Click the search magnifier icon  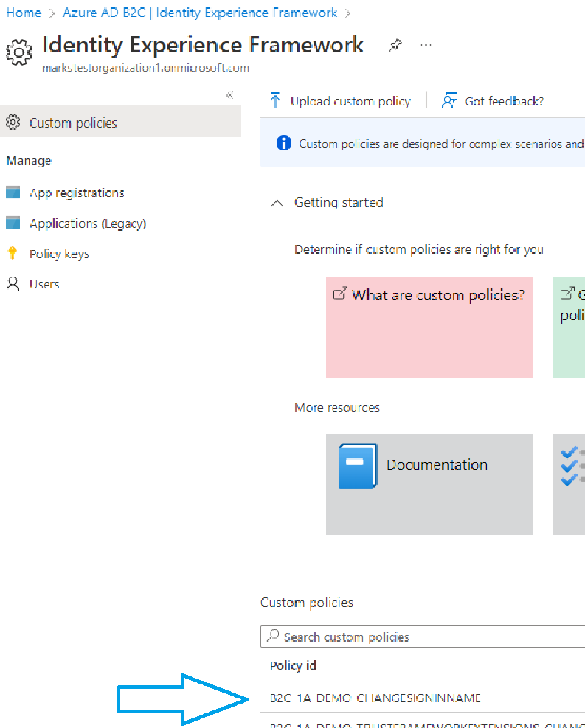272,636
